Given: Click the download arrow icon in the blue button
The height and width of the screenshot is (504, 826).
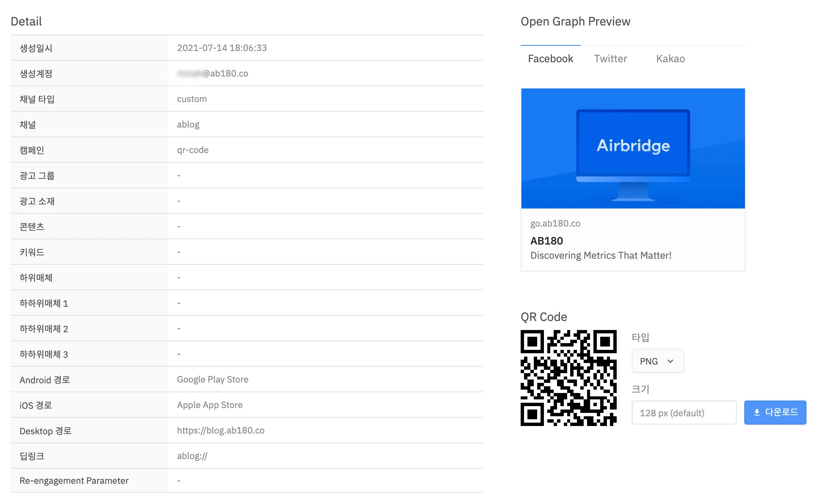Looking at the screenshot, I should [757, 412].
